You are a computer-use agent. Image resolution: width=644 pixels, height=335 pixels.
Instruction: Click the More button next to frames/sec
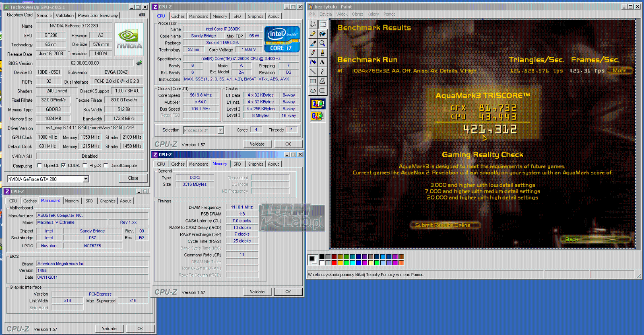[x=619, y=71]
